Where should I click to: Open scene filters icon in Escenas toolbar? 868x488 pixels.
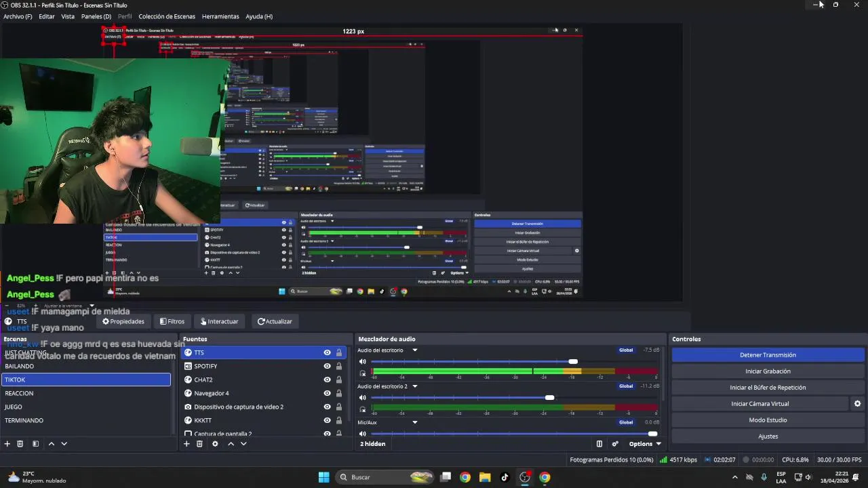pos(35,444)
